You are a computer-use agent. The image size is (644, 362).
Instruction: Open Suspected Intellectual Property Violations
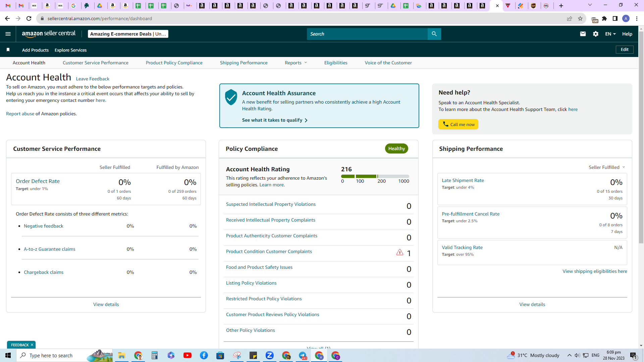point(271,204)
